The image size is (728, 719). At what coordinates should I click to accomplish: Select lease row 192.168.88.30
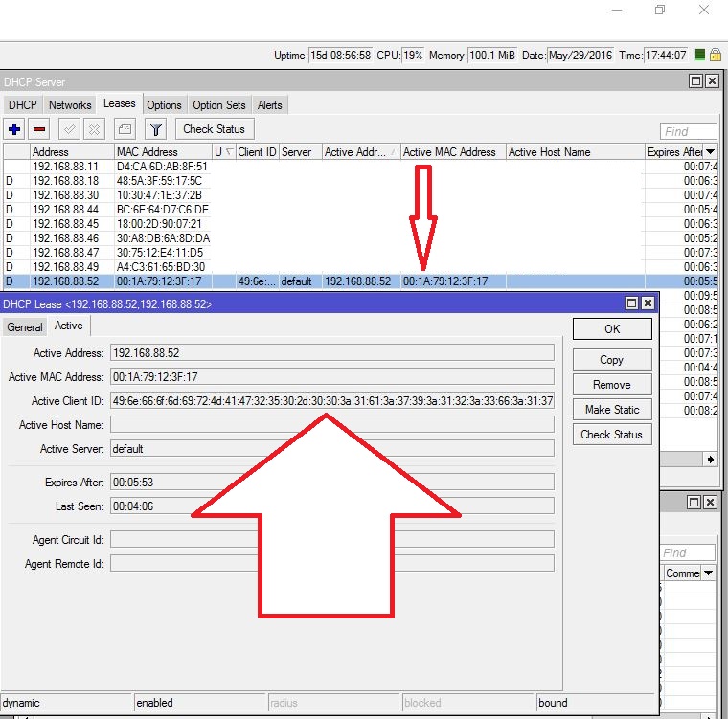click(x=360, y=195)
